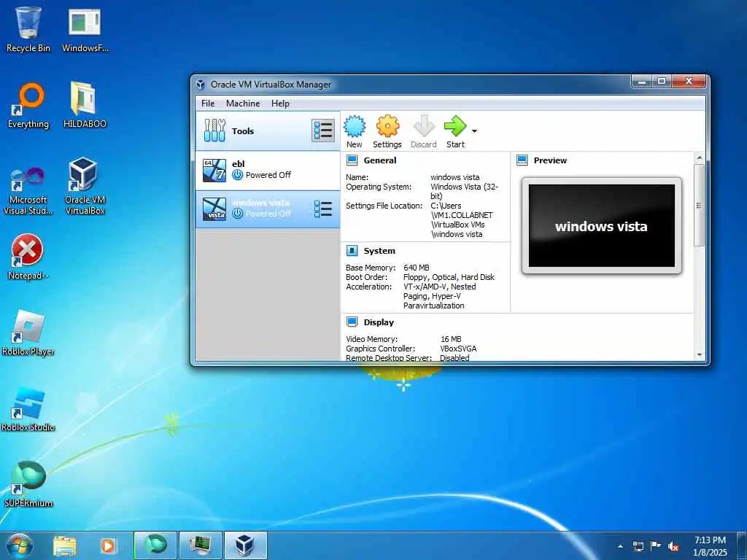Click the 640 MB base memory value
The width and height of the screenshot is (747, 560).
coord(417,268)
